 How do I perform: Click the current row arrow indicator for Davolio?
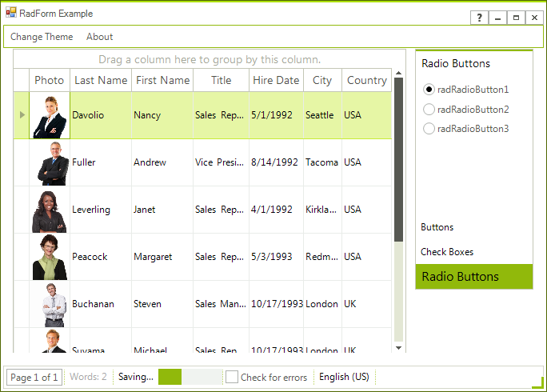tap(22, 115)
